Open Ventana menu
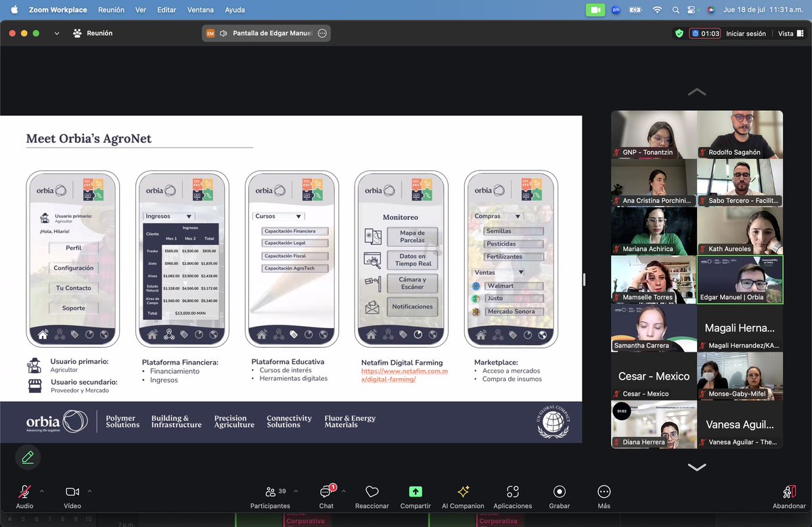Image resolution: width=812 pixels, height=527 pixels. (200, 10)
